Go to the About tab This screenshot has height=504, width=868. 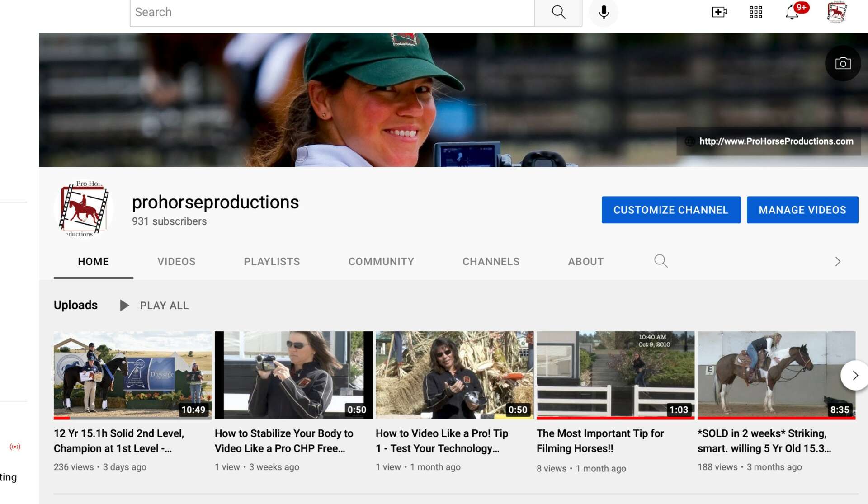click(x=585, y=261)
